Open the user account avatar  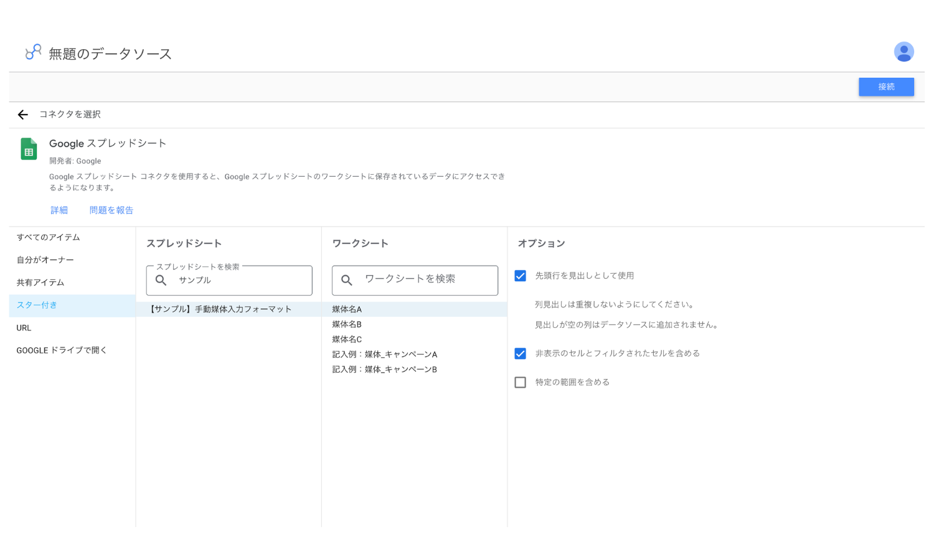(903, 52)
